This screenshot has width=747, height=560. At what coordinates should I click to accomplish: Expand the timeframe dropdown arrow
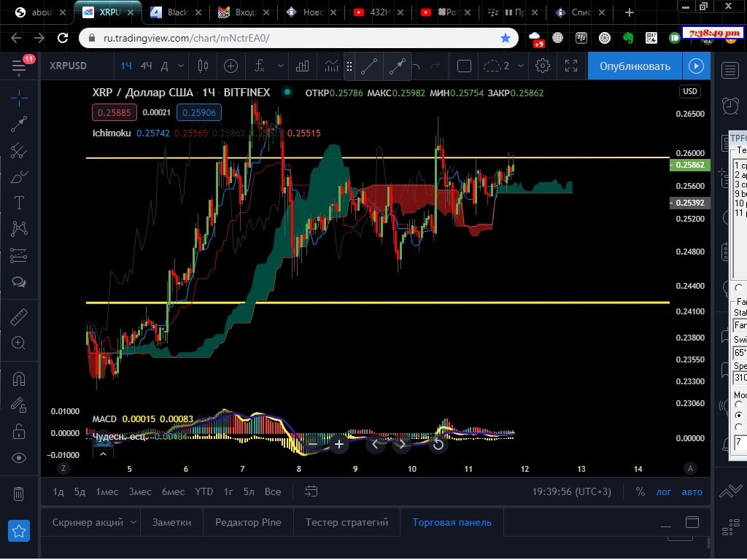click(181, 66)
